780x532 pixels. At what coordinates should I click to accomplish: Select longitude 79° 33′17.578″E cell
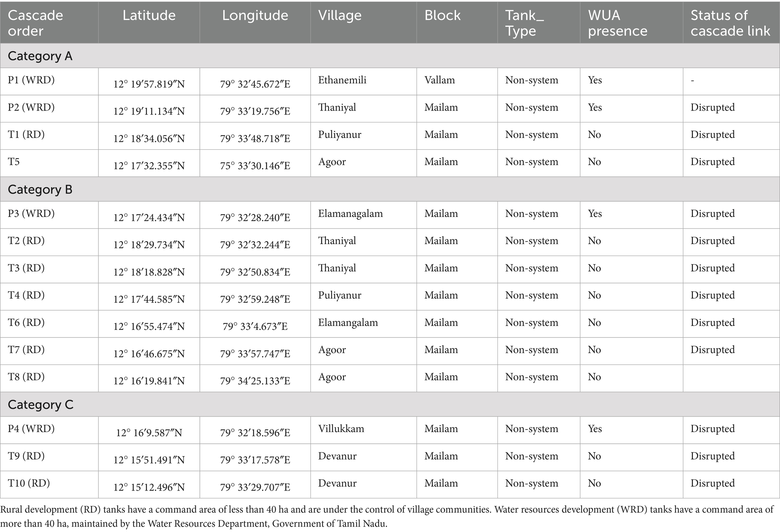pos(255,460)
